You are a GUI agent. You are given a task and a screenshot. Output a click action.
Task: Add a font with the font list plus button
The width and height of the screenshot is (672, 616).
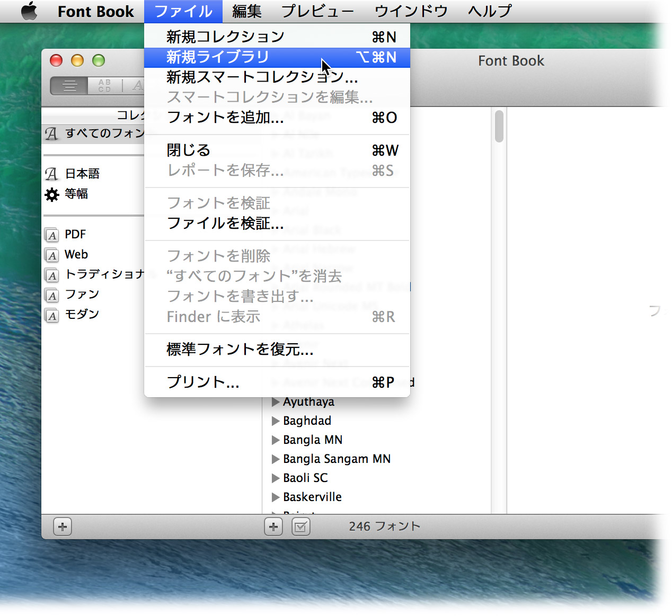[273, 527]
